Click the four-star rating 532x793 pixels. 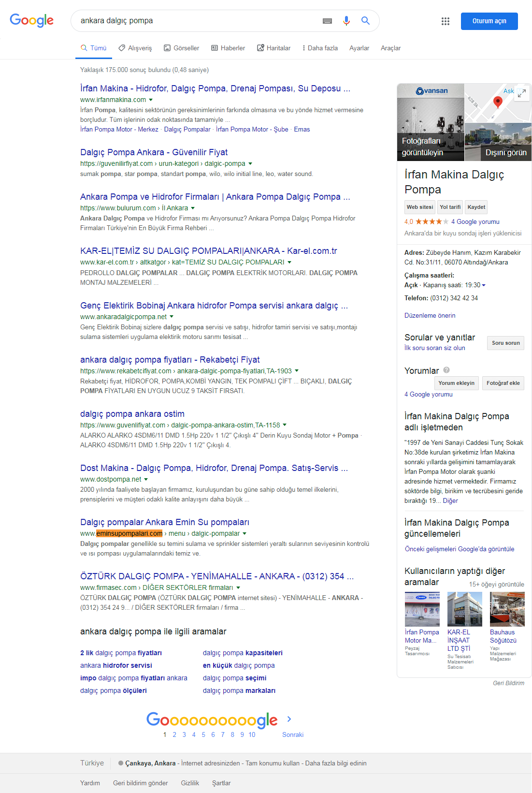432,221
